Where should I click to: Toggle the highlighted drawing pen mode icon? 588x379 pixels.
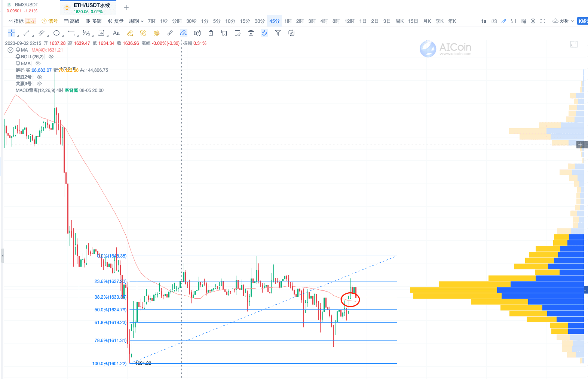coord(184,33)
